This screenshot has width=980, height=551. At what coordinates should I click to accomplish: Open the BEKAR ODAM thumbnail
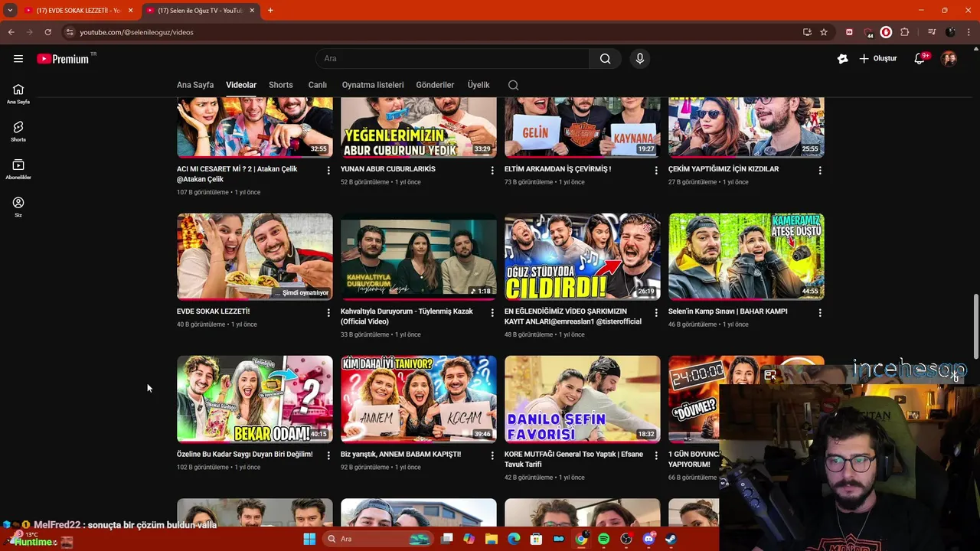tap(255, 399)
